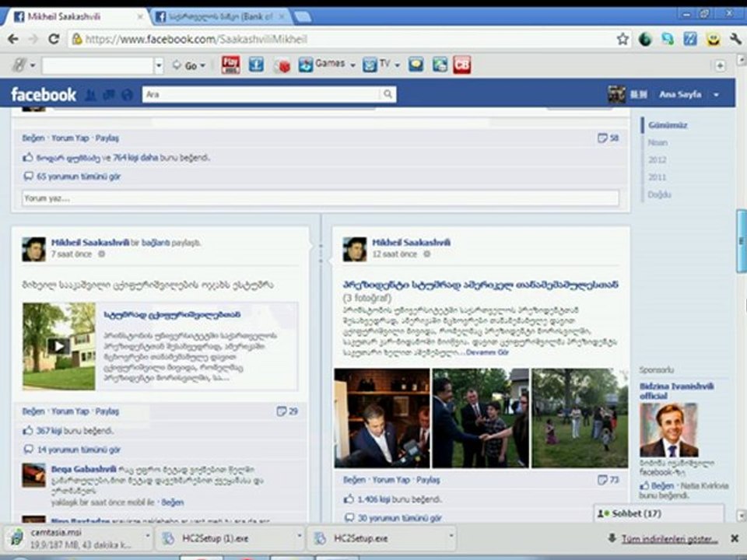747x560 pixels.
Task: Jump to Doğdu in the timeline
Action: pos(659,194)
